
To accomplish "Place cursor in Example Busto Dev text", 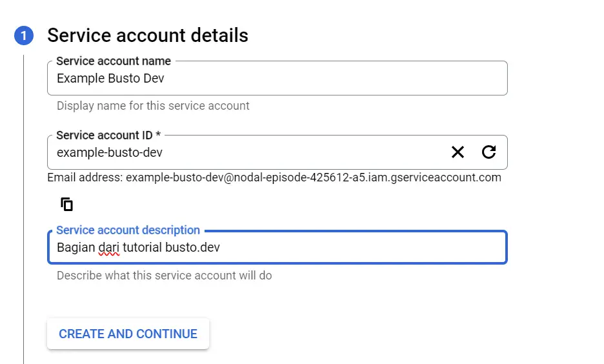I will pos(110,78).
